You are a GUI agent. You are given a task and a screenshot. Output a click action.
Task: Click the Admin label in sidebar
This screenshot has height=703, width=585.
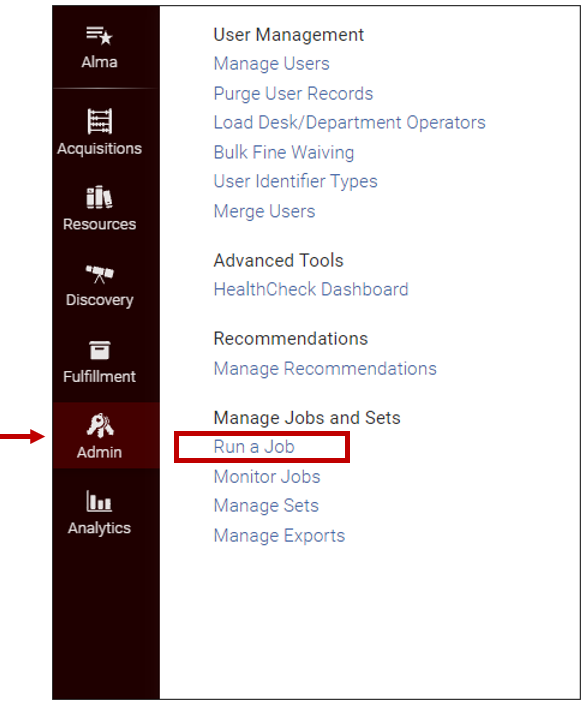pos(100,452)
